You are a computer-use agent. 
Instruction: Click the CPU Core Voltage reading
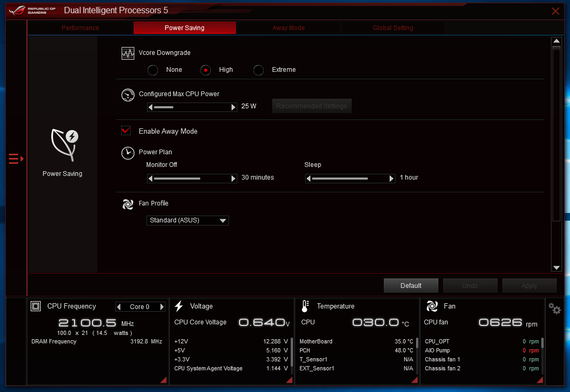pyautogui.click(x=264, y=323)
